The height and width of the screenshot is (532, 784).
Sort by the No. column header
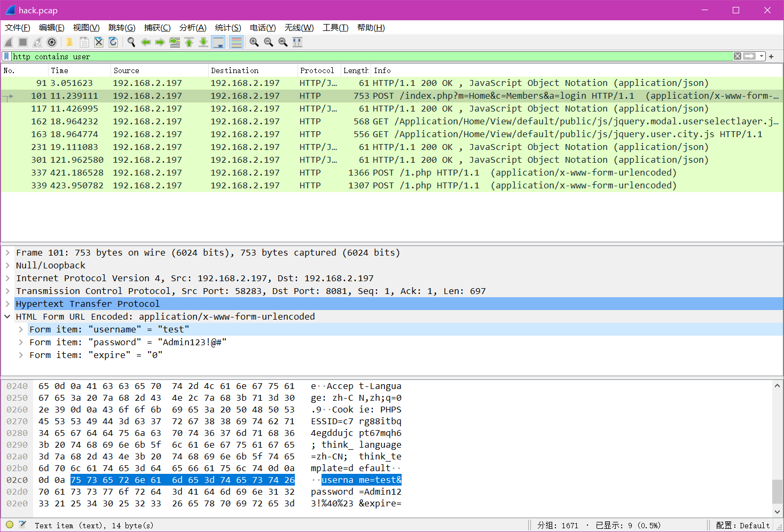(25, 70)
